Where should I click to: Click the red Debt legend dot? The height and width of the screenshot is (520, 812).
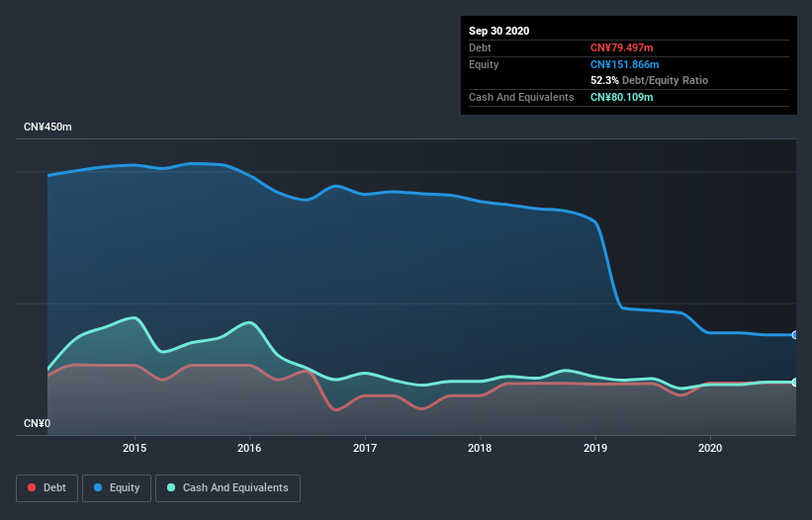(x=32, y=487)
